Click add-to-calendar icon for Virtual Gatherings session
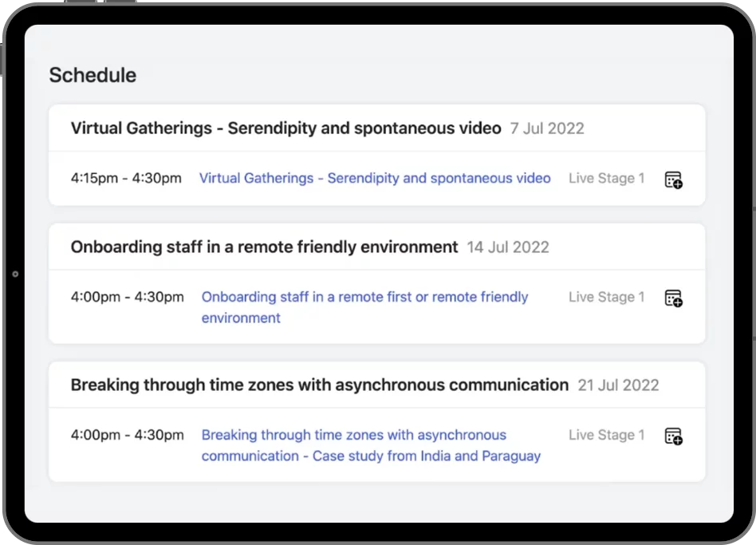Image resolution: width=756 pixels, height=545 pixels. pos(673,180)
